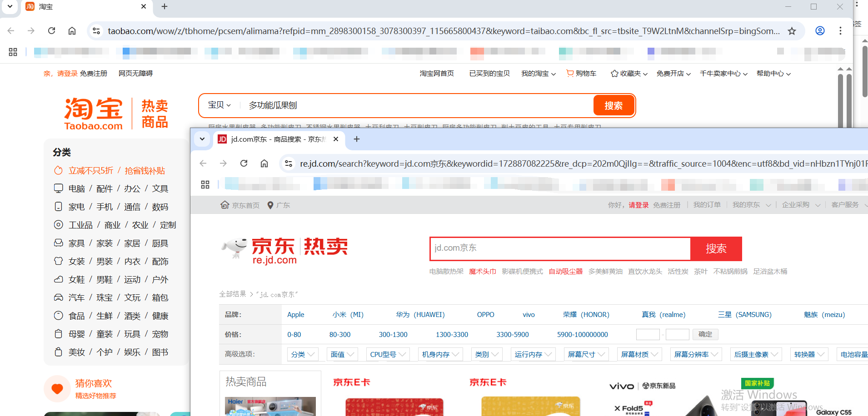Close the jd.com京东 tab

click(x=336, y=139)
